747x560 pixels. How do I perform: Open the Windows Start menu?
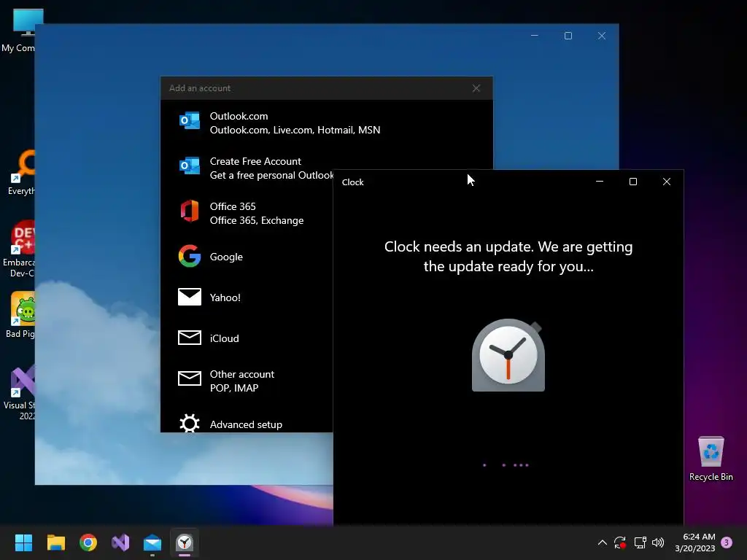point(23,542)
